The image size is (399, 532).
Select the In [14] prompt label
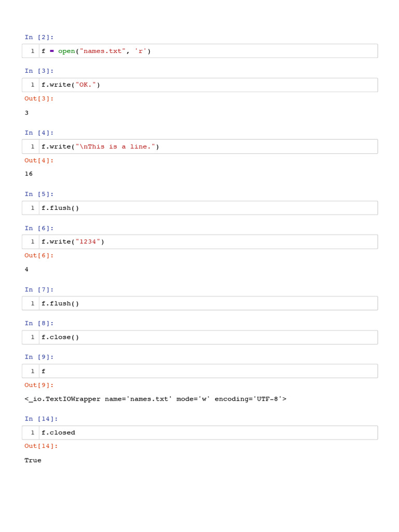[x=41, y=418]
